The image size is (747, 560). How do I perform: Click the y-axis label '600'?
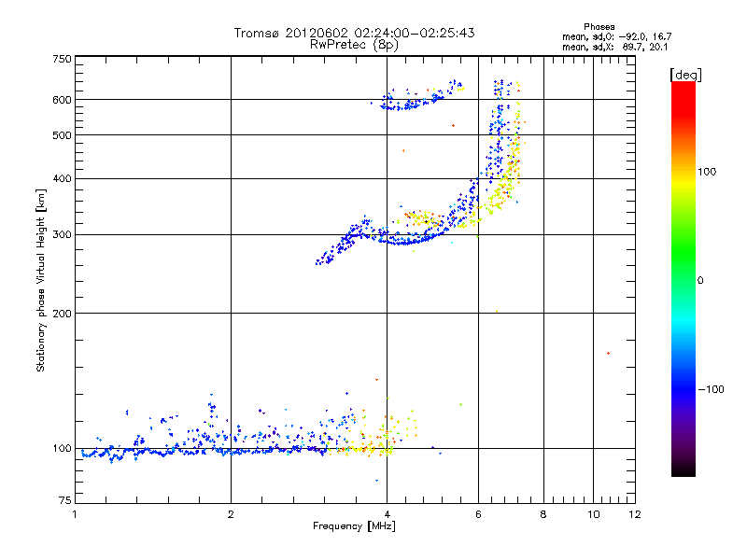(62, 100)
